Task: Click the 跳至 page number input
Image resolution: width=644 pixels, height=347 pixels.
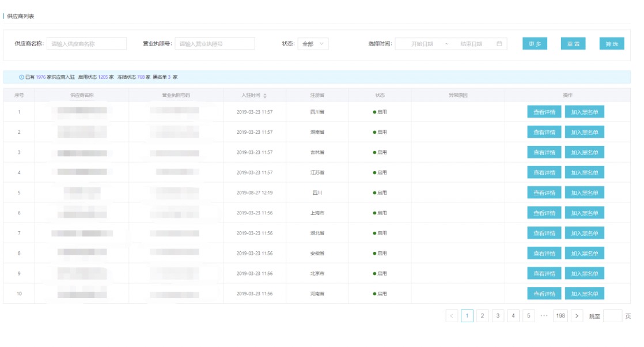Action: pyautogui.click(x=612, y=316)
